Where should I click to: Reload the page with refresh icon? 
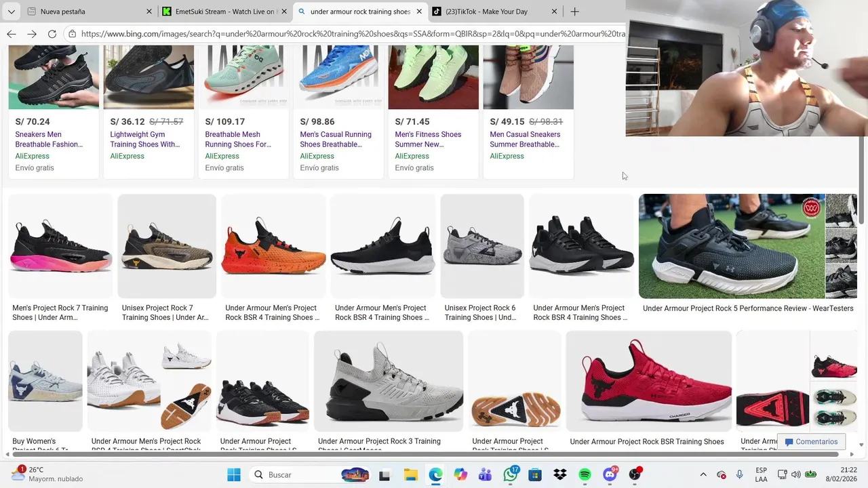[52, 33]
